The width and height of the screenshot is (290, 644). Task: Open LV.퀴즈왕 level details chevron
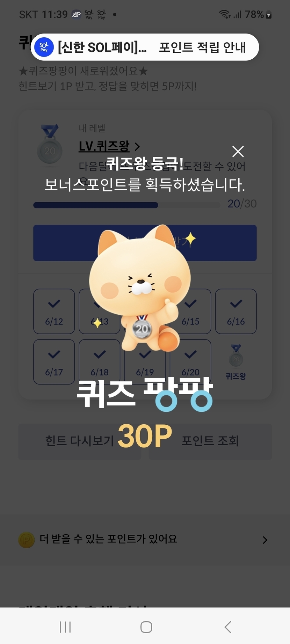pos(137,146)
